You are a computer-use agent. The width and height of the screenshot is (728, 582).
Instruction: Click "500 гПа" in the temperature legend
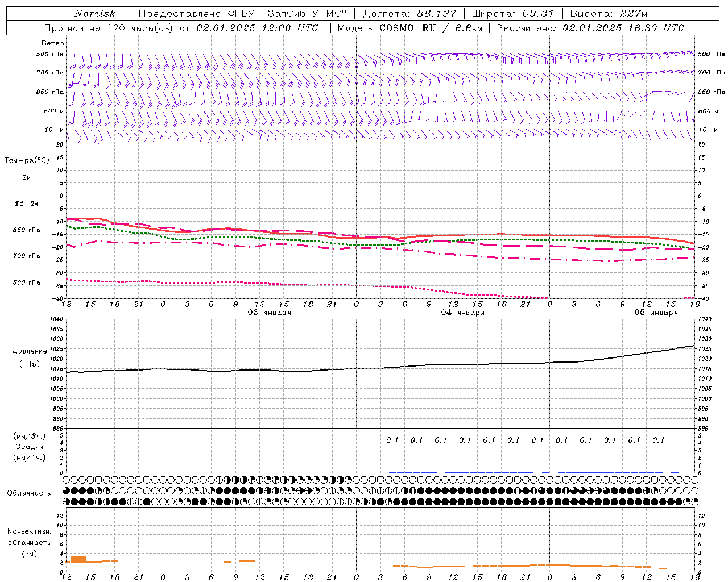pos(27,282)
